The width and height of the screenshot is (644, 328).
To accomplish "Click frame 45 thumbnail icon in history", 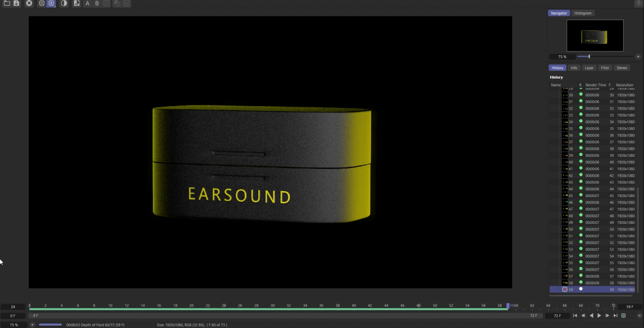I will pyautogui.click(x=565, y=196).
